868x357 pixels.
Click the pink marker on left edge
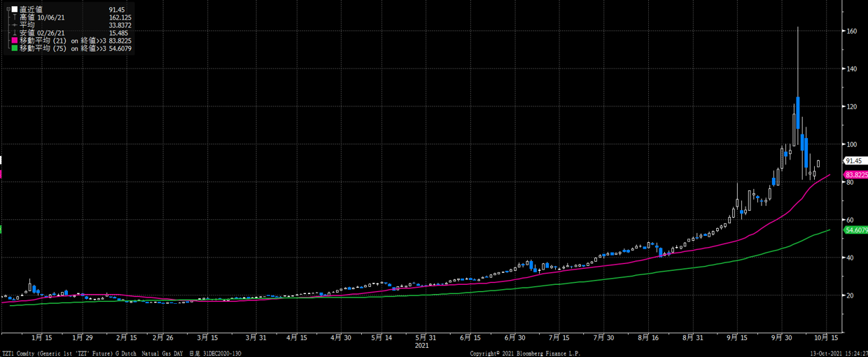click(x=1, y=174)
